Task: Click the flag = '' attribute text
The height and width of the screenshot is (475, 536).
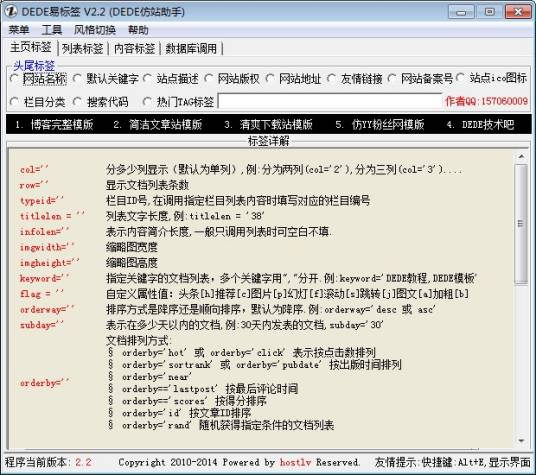Action: click(42, 294)
